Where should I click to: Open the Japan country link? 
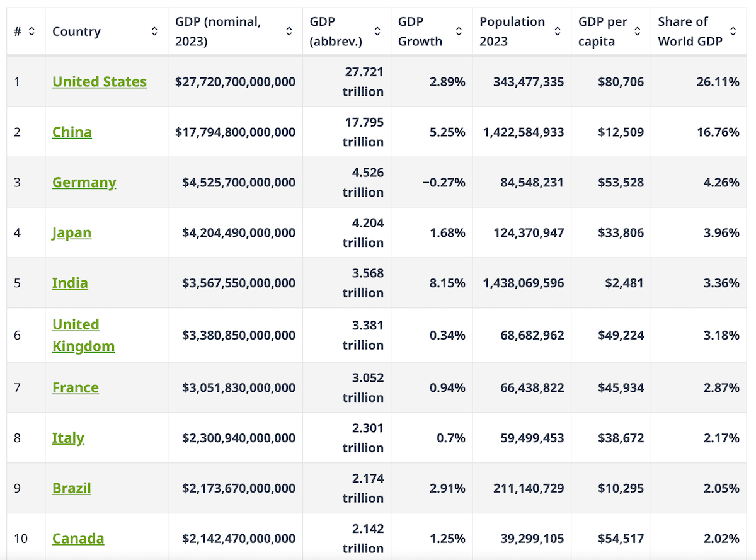click(72, 233)
